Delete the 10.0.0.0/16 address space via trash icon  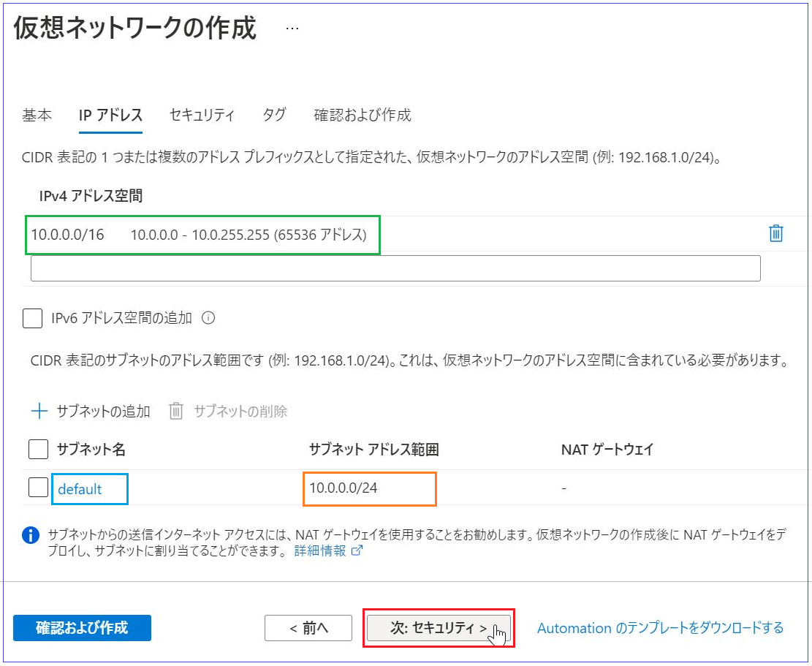(775, 233)
